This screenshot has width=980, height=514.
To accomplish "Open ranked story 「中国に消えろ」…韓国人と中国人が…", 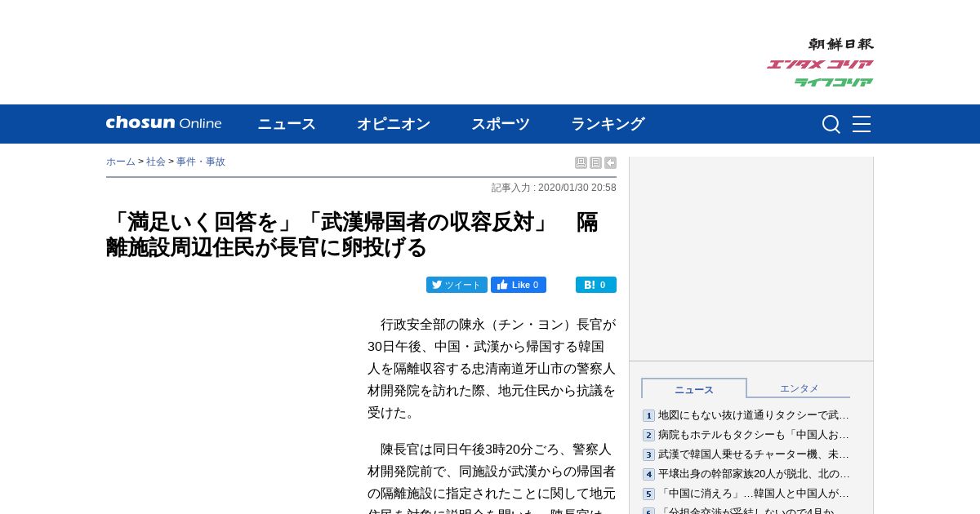I will [x=754, y=494].
